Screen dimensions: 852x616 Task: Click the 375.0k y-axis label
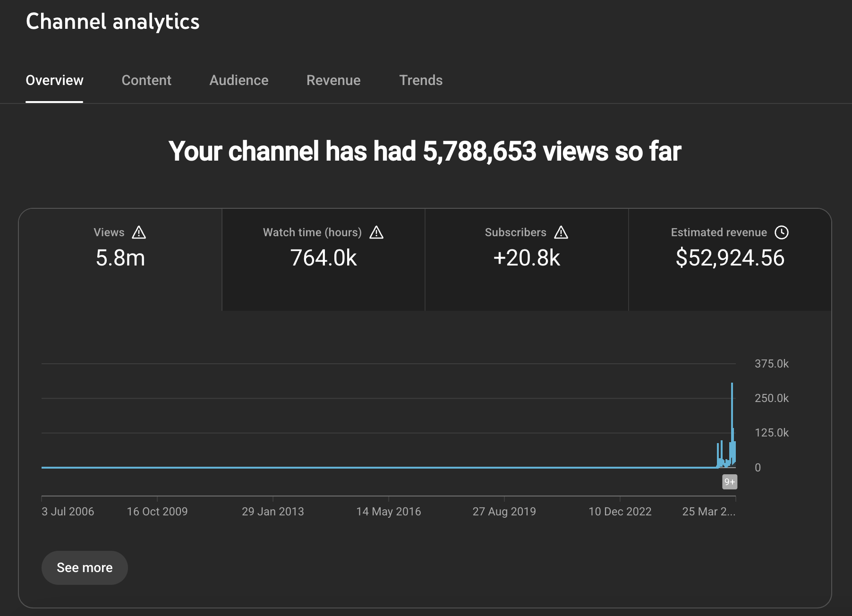(x=772, y=364)
